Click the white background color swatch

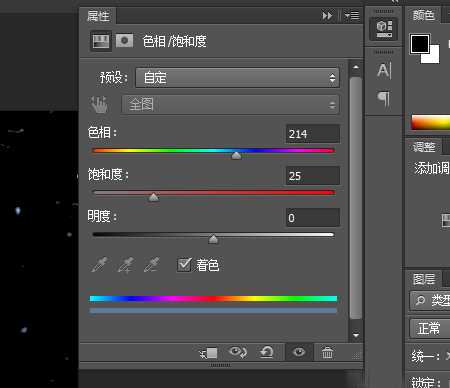(433, 57)
